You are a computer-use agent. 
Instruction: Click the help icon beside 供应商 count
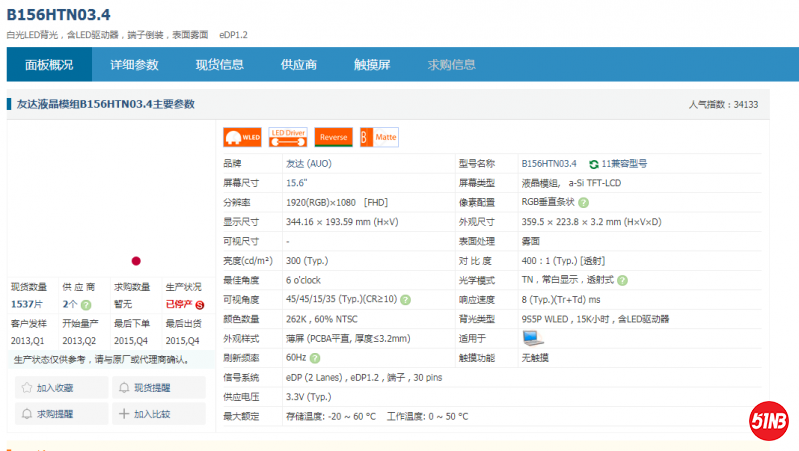pyautogui.click(x=86, y=304)
